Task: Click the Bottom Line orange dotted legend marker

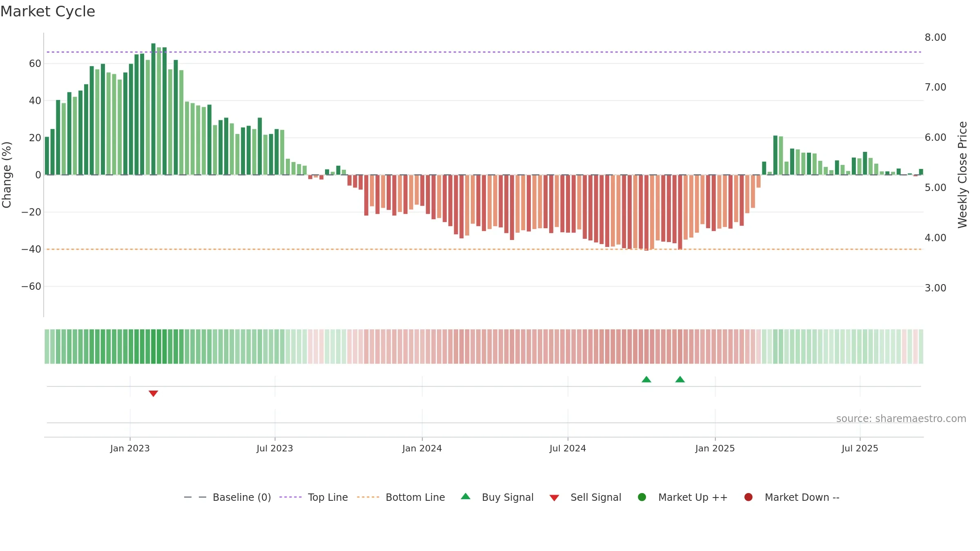Action: click(x=368, y=497)
